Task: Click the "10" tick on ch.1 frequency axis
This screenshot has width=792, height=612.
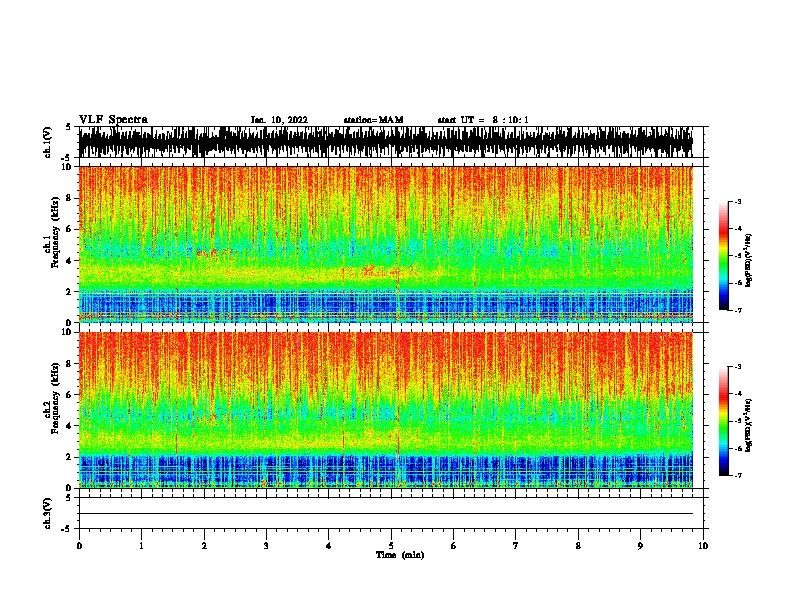Action: click(x=69, y=167)
